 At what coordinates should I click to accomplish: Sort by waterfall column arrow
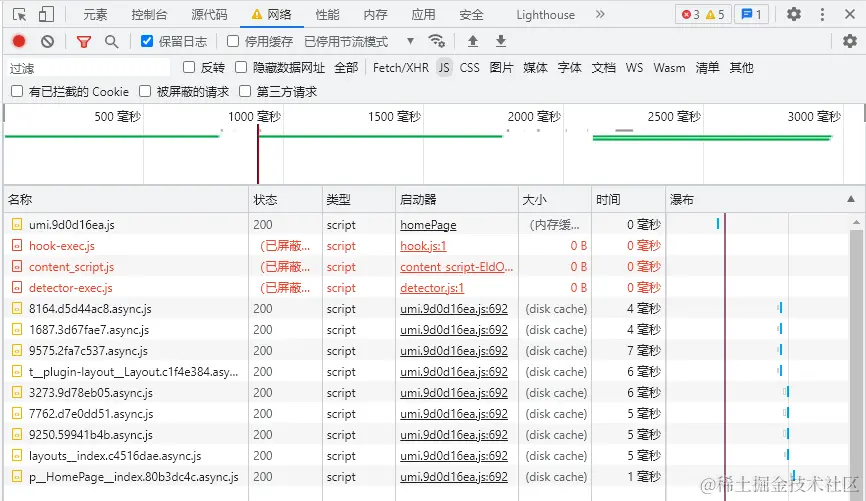(851, 199)
